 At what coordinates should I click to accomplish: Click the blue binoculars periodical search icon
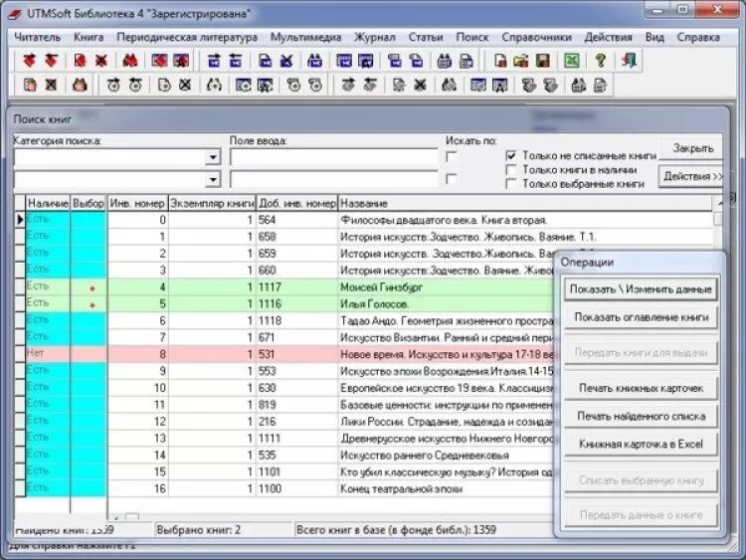[x=315, y=61]
